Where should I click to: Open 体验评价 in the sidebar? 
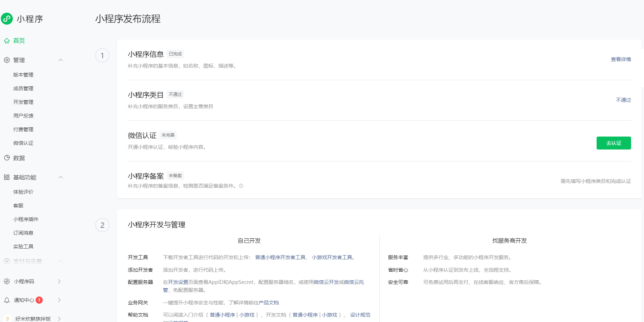click(x=23, y=192)
